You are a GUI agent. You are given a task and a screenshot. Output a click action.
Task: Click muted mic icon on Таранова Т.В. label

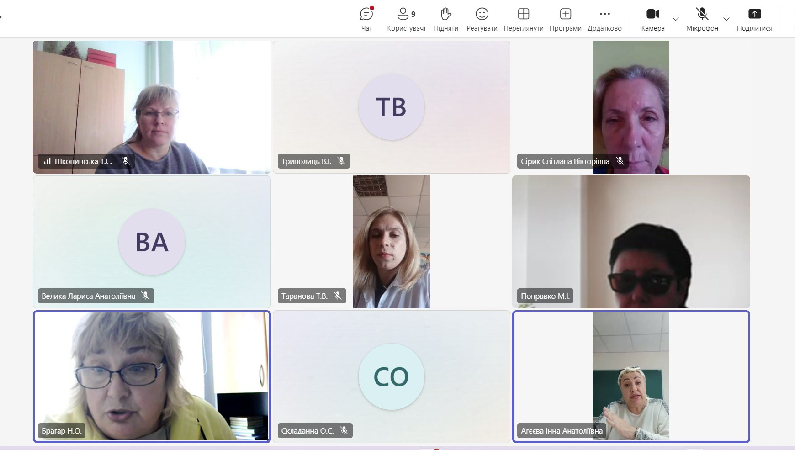coord(337,295)
